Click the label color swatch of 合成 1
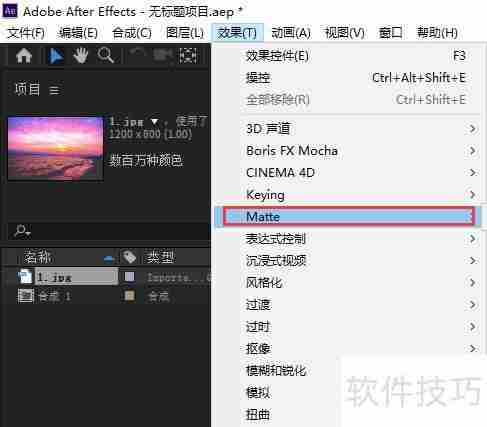Viewport: 487px width, 427px height. click(x=129, y=295)
